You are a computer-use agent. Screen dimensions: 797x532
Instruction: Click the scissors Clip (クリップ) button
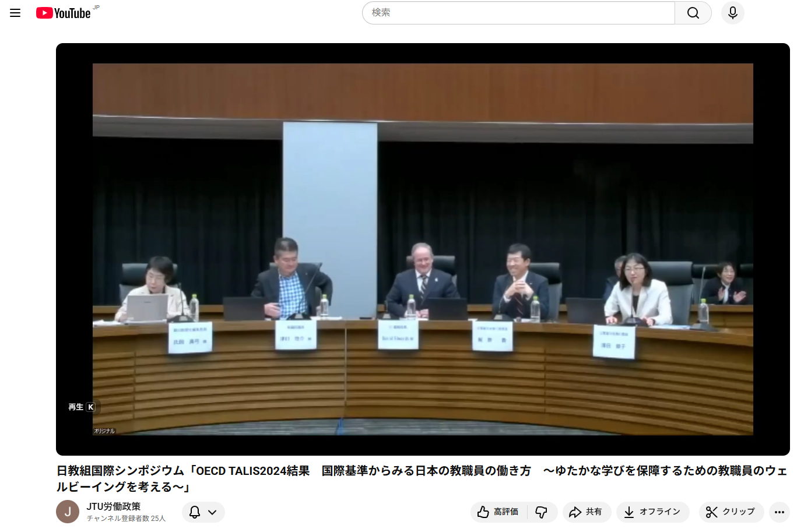click(x=730, y=512)
